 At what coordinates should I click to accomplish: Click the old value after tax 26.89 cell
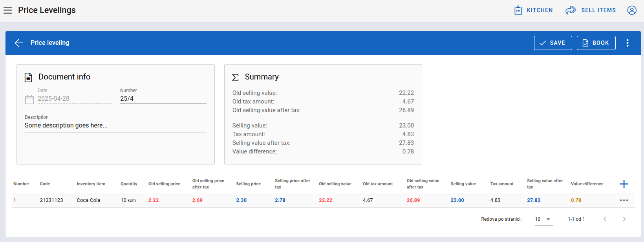(x=413, y=200)
